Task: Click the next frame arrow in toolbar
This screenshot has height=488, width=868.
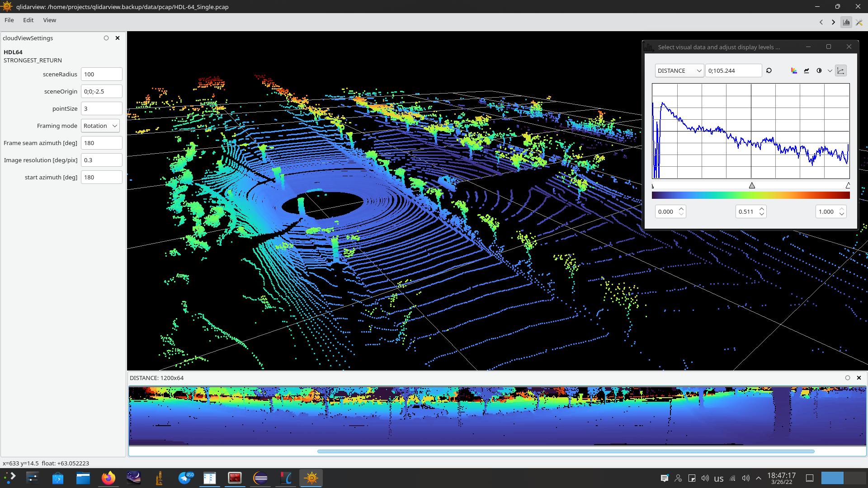Action: pyautogui.click(x=833, y=22)
